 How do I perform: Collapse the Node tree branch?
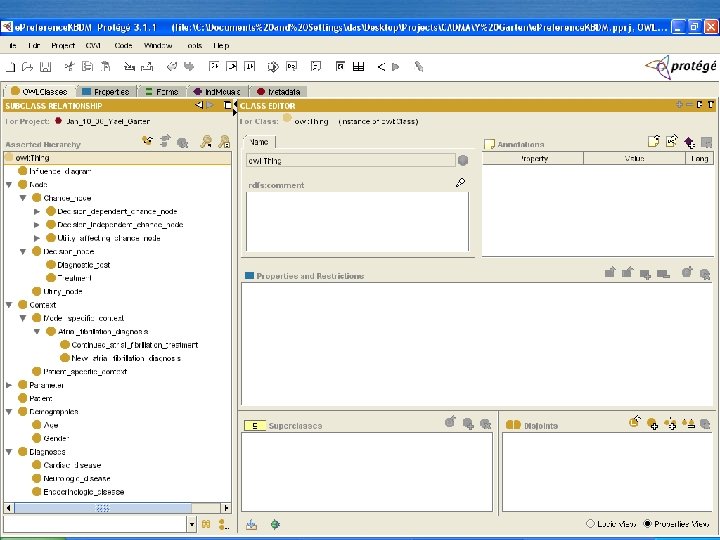(x=9, y=185)
